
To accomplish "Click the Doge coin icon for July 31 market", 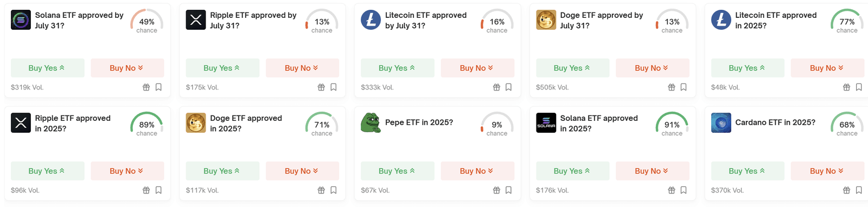I will (x=546, y=20).
